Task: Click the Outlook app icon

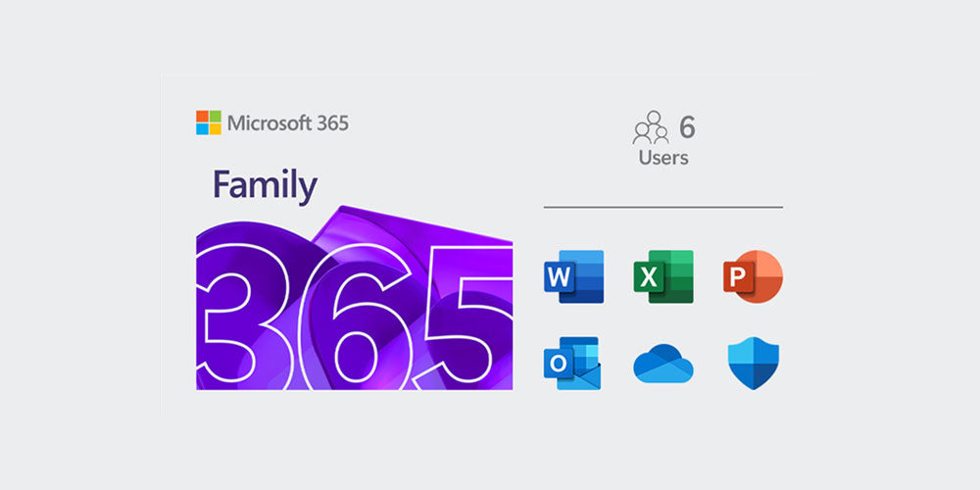Action: tap(572, 364)
